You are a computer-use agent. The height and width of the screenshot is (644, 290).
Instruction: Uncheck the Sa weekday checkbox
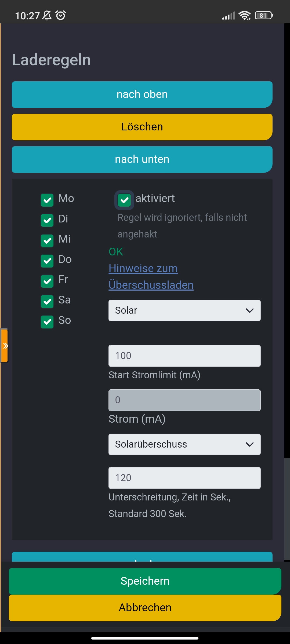[x=47, y=302]
